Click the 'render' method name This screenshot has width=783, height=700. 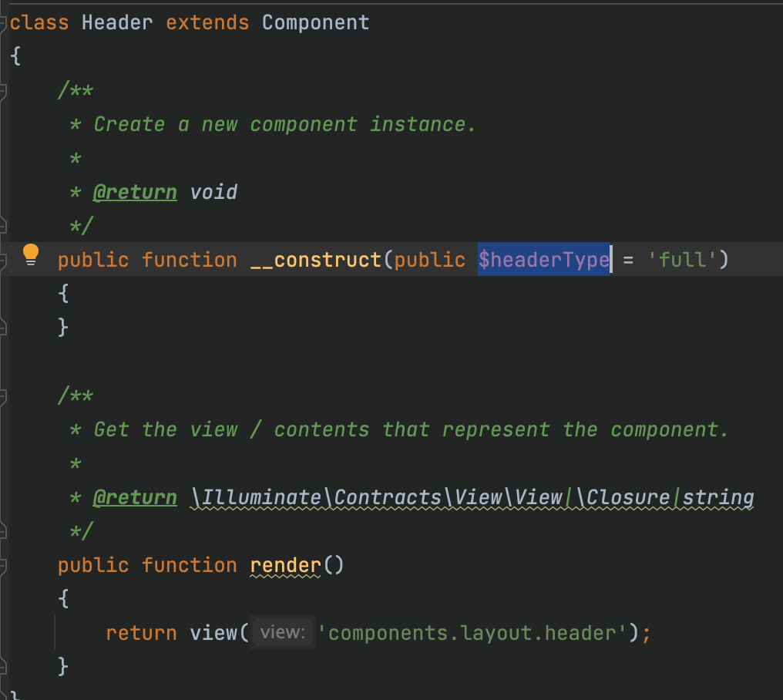[x=285, y=565]
